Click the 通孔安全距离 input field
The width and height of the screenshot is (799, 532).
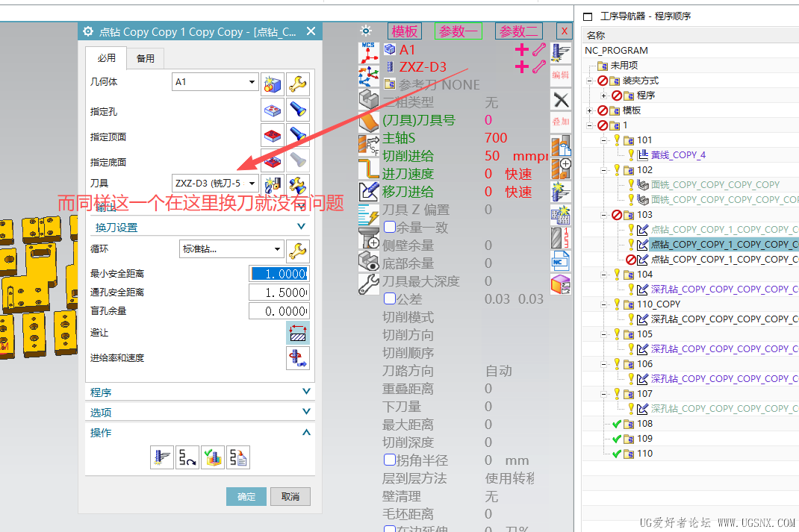pos(279,292)
